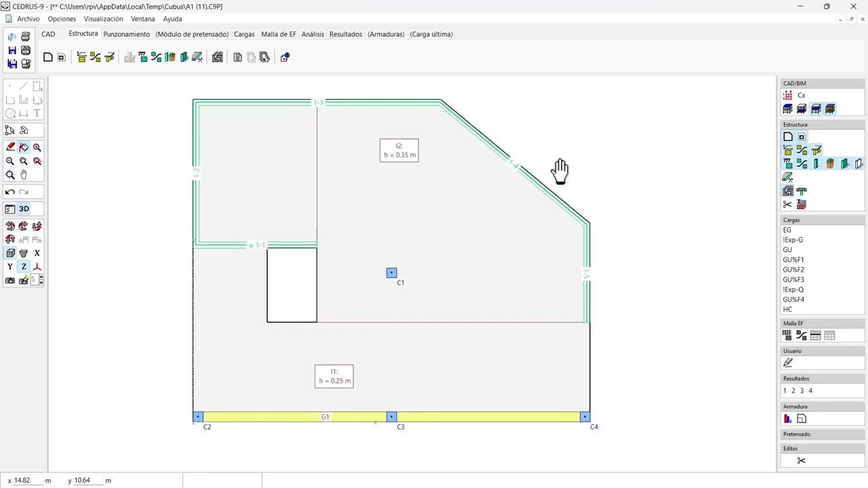This screenshot has height=488, width=868.
Task: Switch to the Análisis tab
Action: tap(313, 34)
